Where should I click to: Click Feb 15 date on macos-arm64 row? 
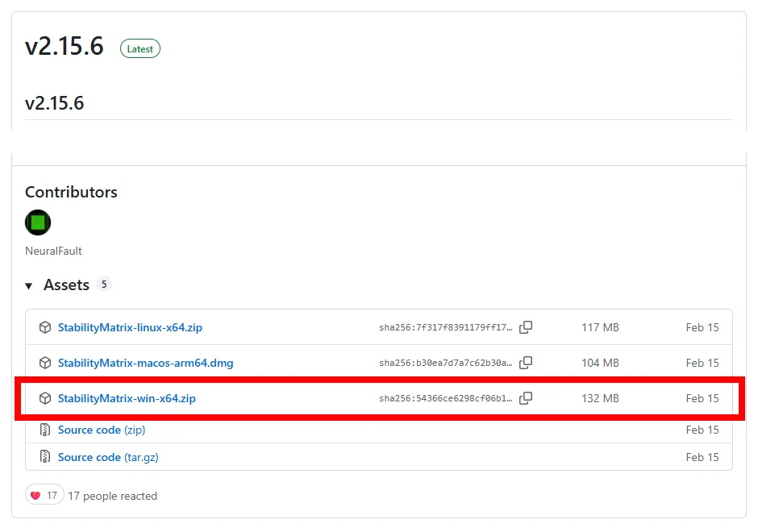pos(702,363)
